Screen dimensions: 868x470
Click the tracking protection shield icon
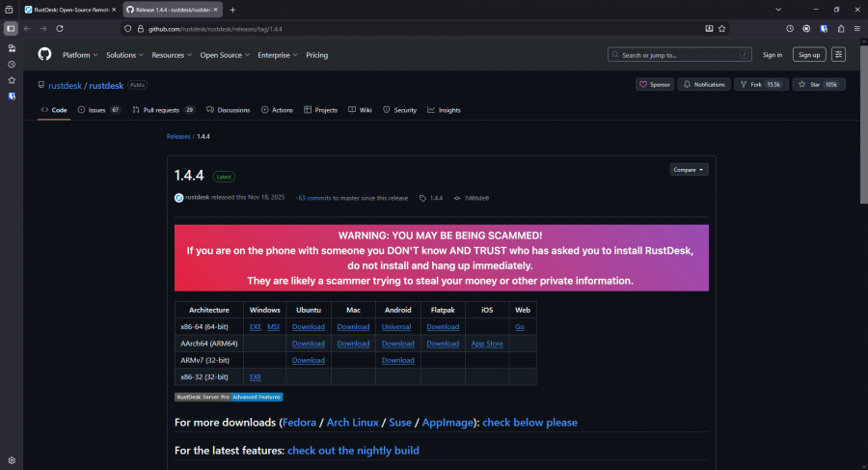tap(128, 29)
